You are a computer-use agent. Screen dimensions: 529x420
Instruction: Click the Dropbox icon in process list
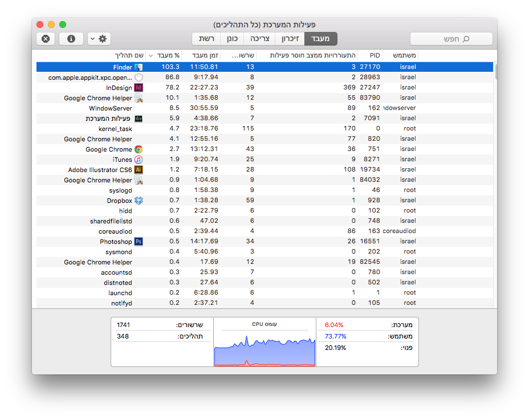pyautogui.click(x=139, y=201)
